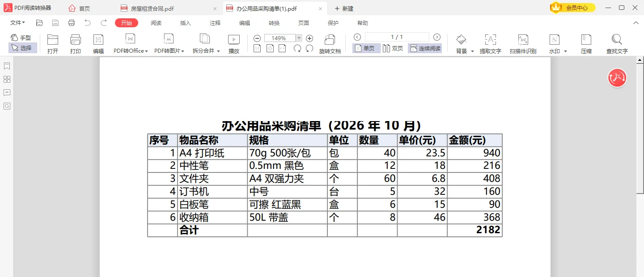
Task: Click 新建 new tab button
Action: tap(344, 8)
